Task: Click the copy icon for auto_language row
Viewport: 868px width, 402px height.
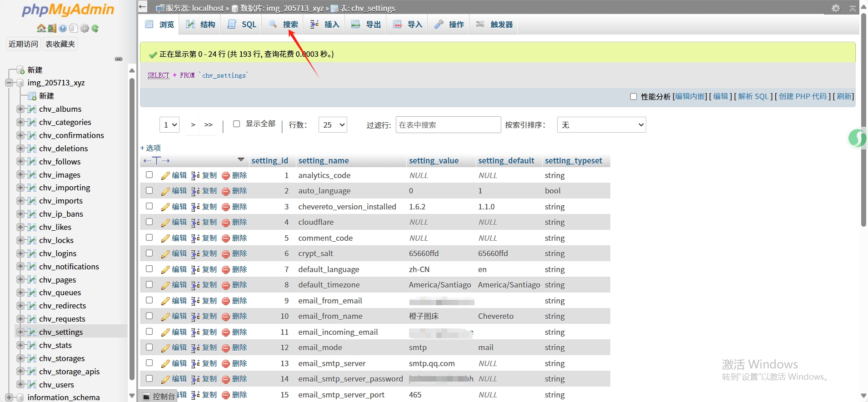Action: tap(195, 191)
